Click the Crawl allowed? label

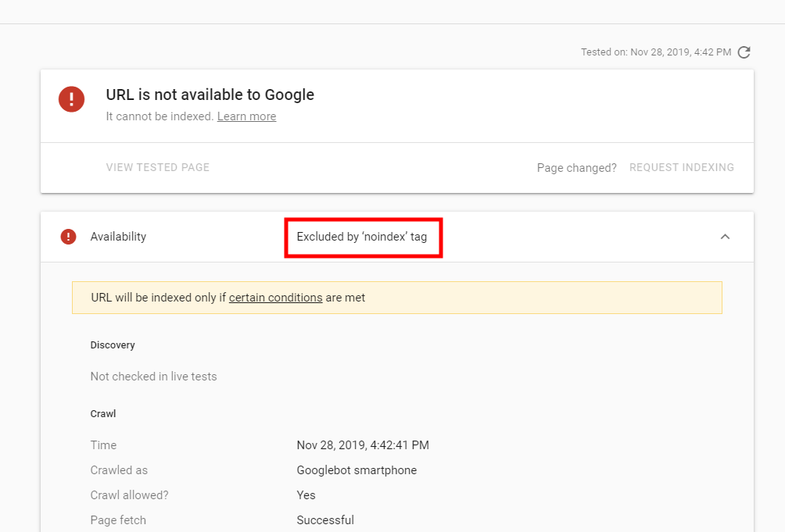[129, 495]
